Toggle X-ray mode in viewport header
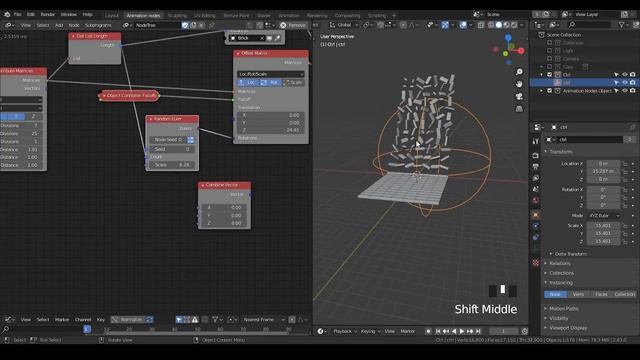640x360 pixels. [x=481, y=25]
